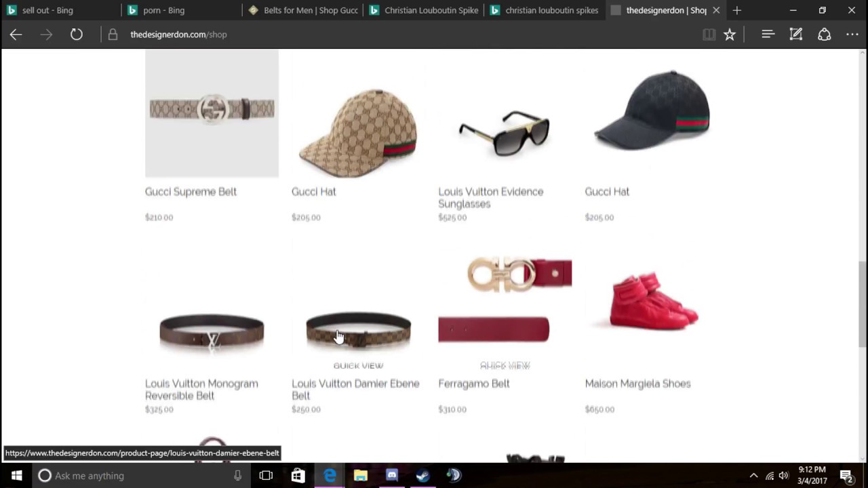Image resolution: width=868 pixels, height=488 pixels.
Task: Click the $650.00 price text
Action: click(599, 409)
